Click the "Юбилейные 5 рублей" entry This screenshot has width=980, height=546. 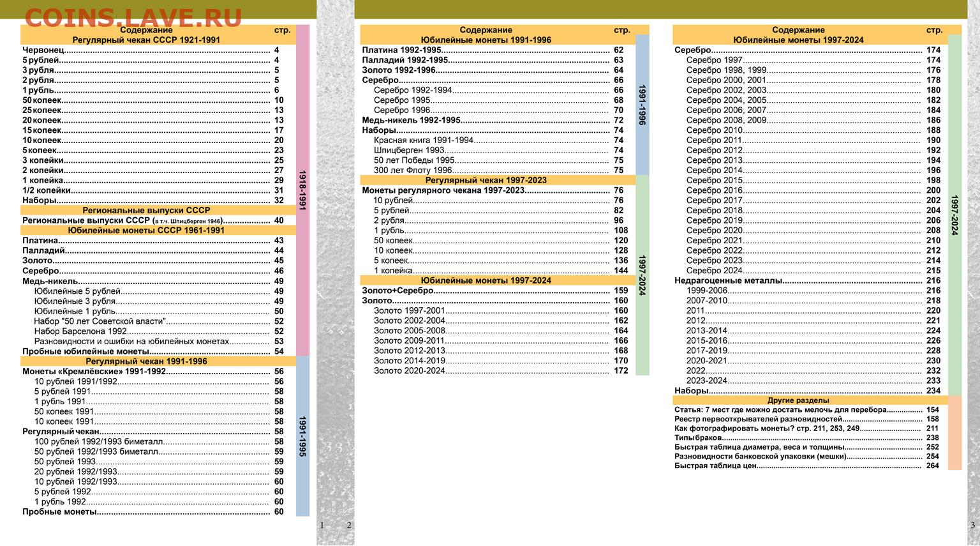click(x=158, y=291)
